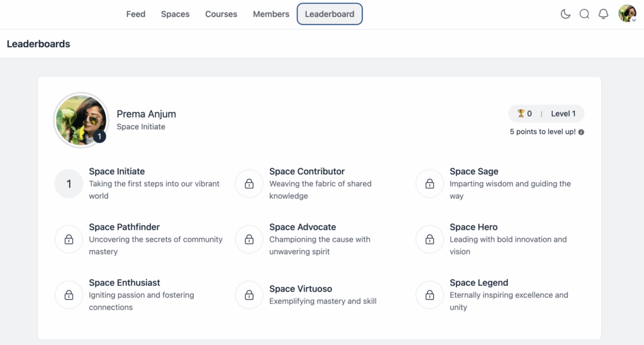Click the Space Pathfinder title
This screenshot has width=644, height=345.
[x=124, y=227]
